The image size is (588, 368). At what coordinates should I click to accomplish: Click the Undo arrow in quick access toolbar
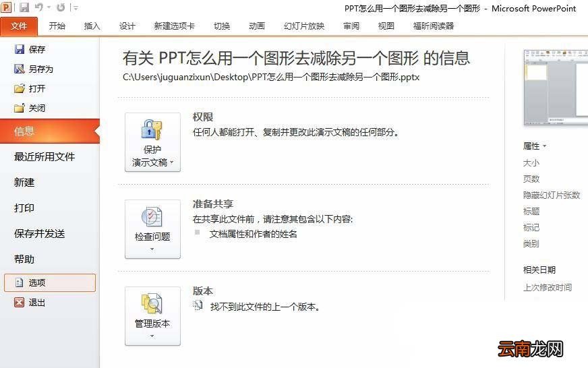[x=39, y=7]
